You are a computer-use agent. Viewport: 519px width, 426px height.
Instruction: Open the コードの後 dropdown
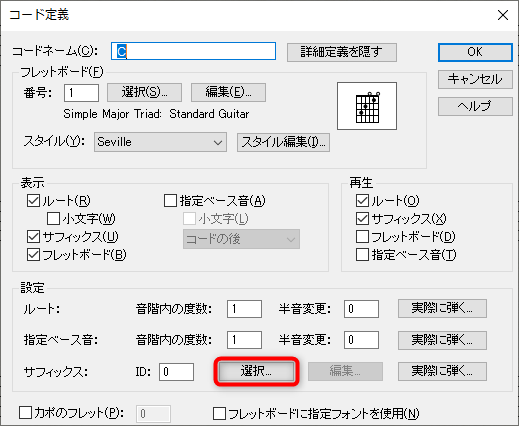coord(241,239)
